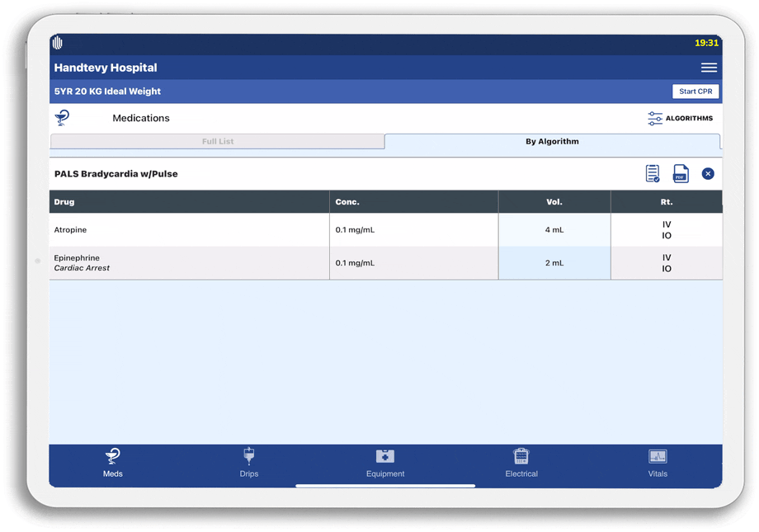Screen dimensions: 759x532
Task: Select the By Algorithm tab
Action: pyautogui.click(x=552, y=142)
